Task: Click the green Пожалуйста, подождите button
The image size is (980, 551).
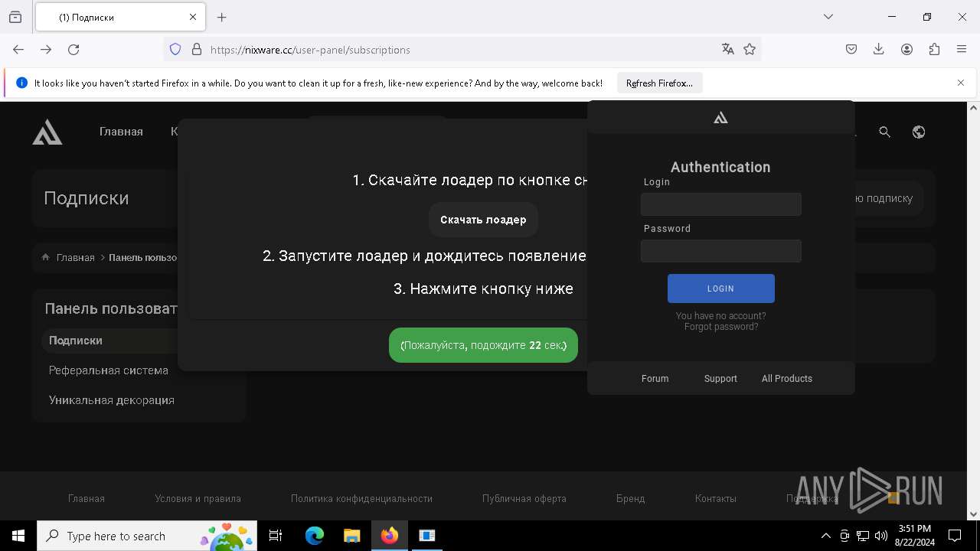Action: pos(483,345)
